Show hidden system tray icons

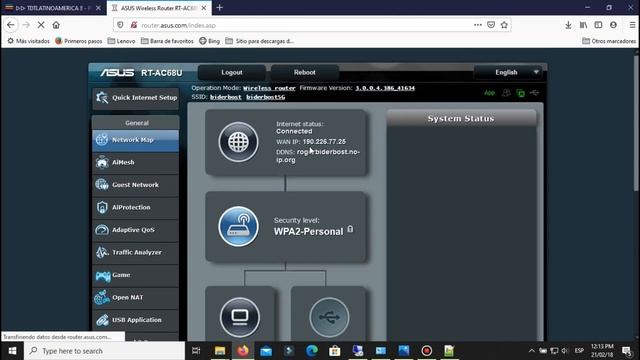coord(531,351)
